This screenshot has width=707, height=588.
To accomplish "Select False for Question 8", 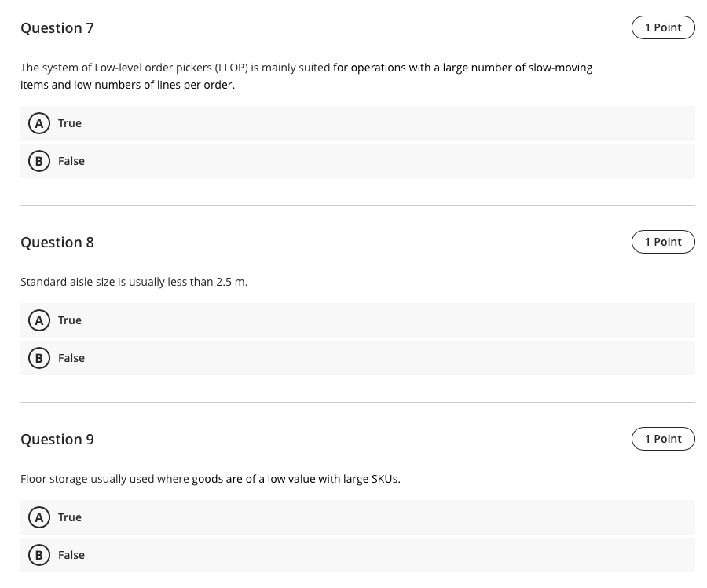I will click(71, 358).
